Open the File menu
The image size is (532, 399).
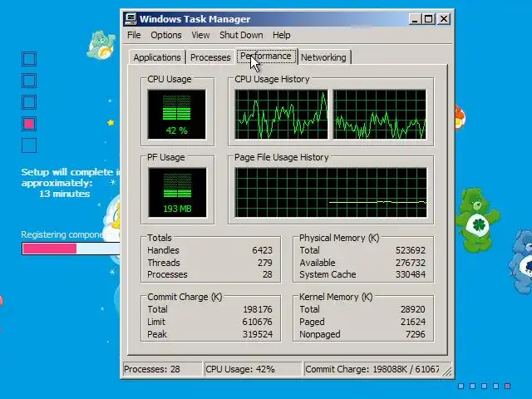(134, 35)
